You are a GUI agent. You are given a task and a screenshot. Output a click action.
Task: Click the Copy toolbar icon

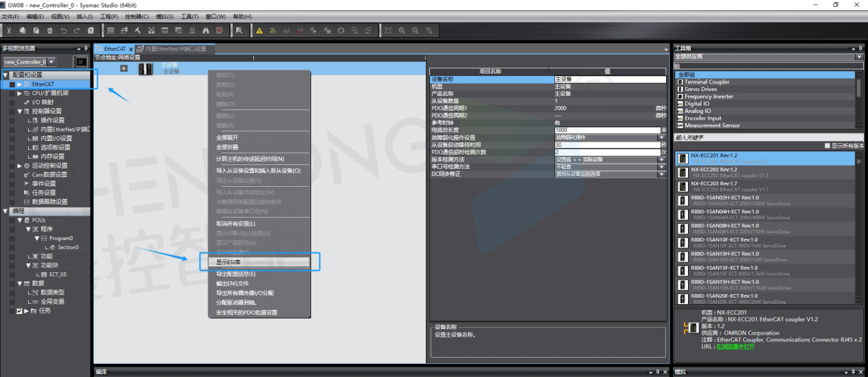[x=23, y=30]
